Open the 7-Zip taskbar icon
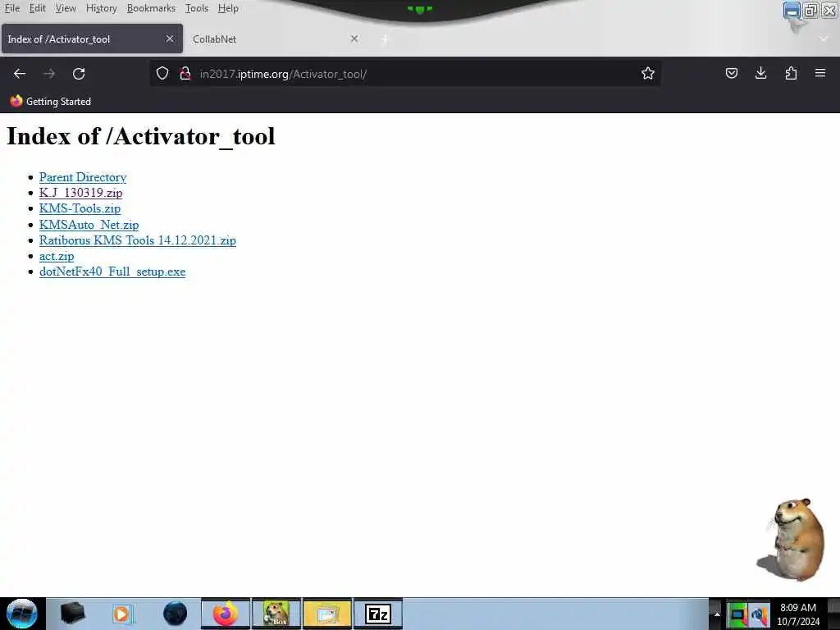The width and height of the screenshot is (840, 630). 378,614
